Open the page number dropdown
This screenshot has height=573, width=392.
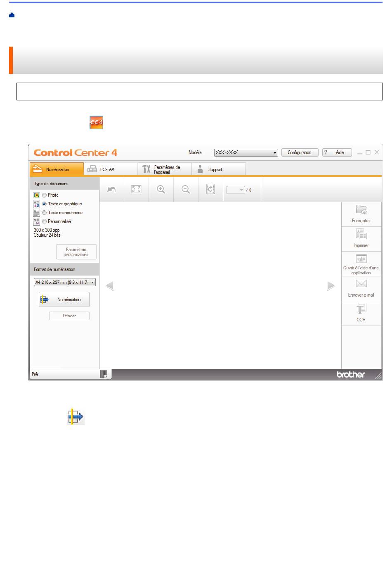point(236,190)
